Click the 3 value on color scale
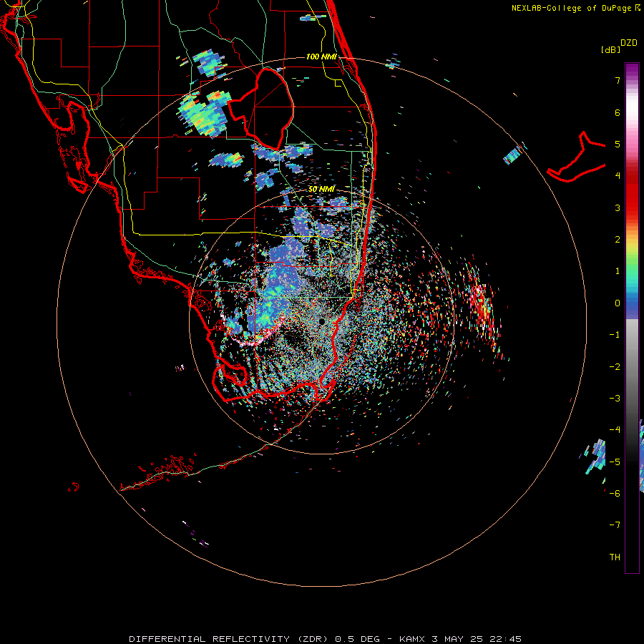The width and height of the screenshot is (644, 644). click(x=618, y=208)
